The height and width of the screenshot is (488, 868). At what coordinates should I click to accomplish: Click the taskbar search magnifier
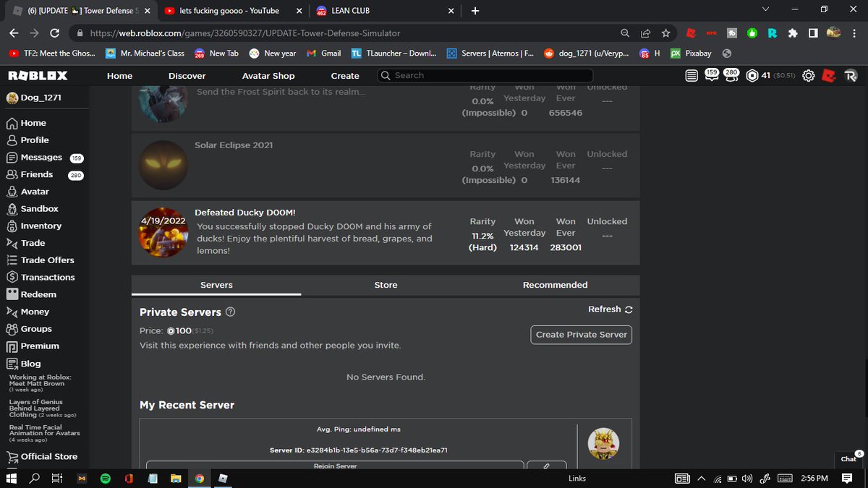(x=34, y=479)
